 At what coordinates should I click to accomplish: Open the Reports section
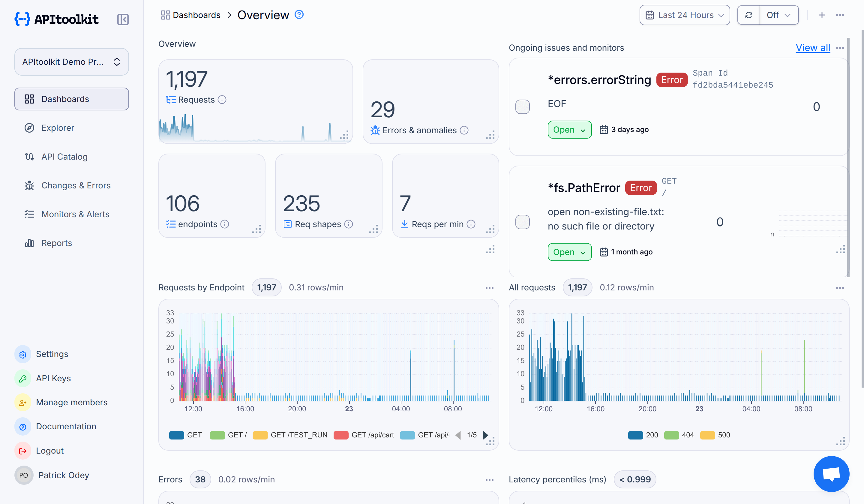point(57,243)
